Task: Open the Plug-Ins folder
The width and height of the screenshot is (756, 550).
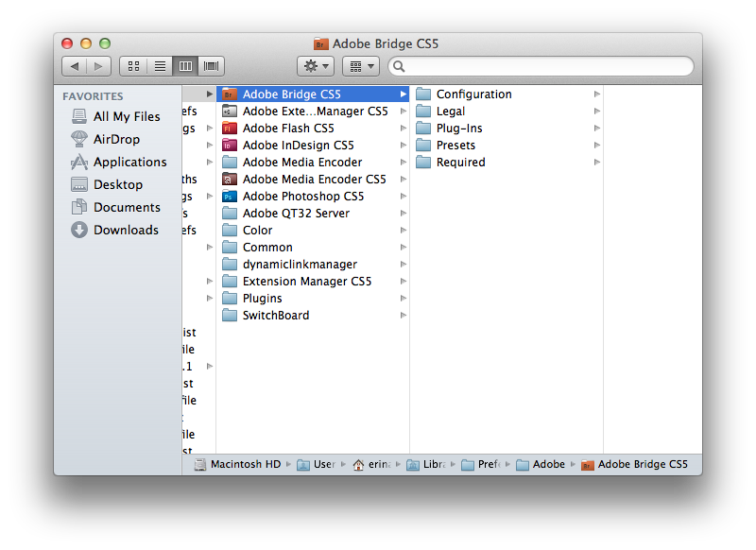Action: (507, 129)
